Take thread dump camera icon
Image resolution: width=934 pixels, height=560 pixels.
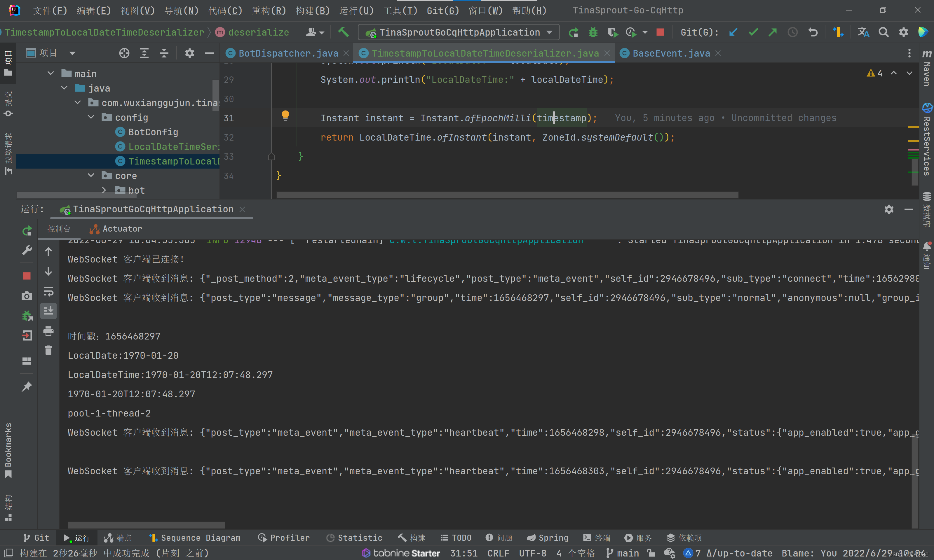27,296
